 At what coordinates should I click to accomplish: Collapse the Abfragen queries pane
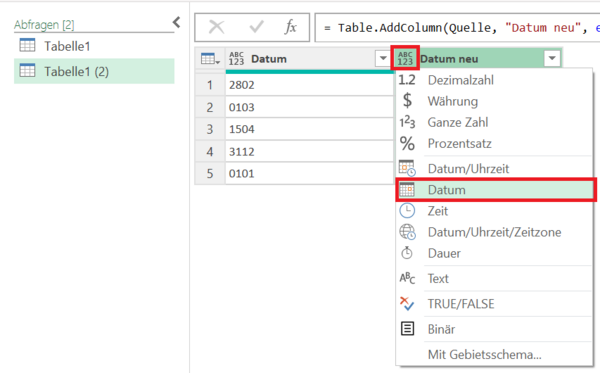point(176,22)
